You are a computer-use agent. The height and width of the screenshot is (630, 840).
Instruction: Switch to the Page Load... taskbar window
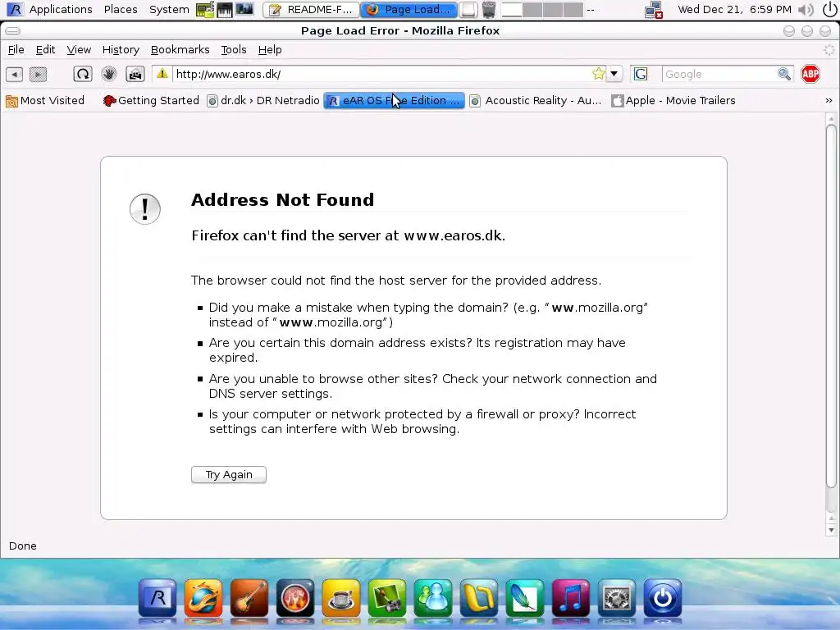pyautogui.click(x=409, y=10)
